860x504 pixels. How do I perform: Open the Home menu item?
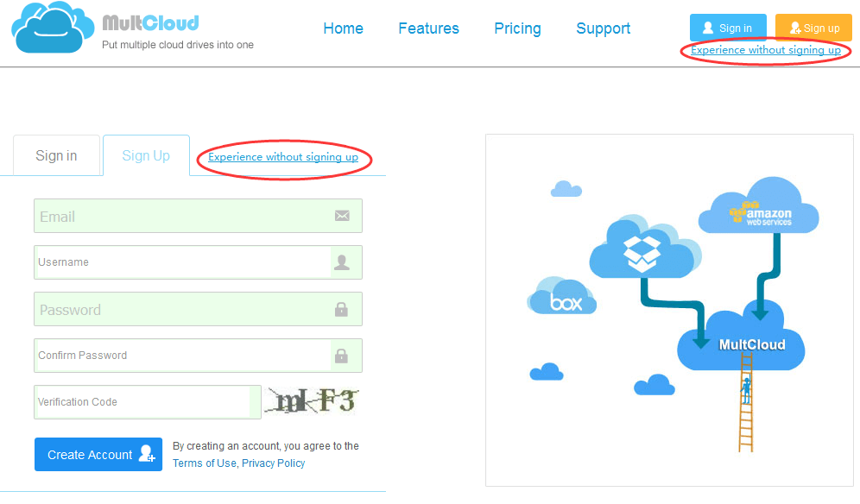(343, 28)
